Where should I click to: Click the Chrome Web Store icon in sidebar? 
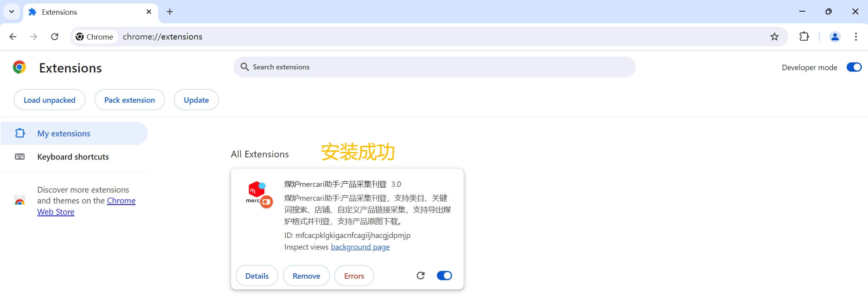click(20, 200)
